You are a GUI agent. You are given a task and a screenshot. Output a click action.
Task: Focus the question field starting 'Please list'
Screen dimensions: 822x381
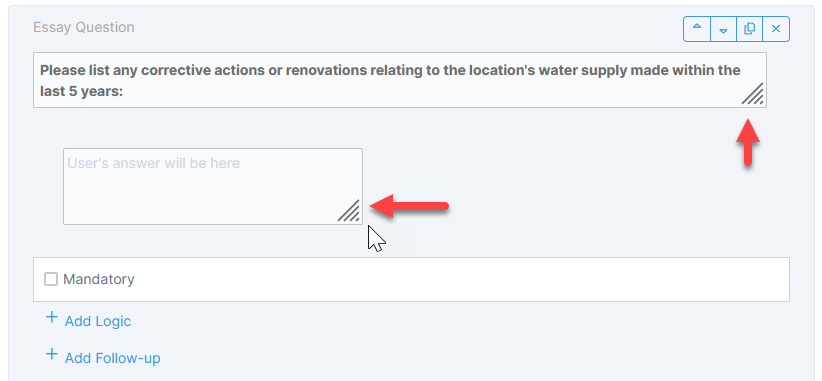coord(399,80)
